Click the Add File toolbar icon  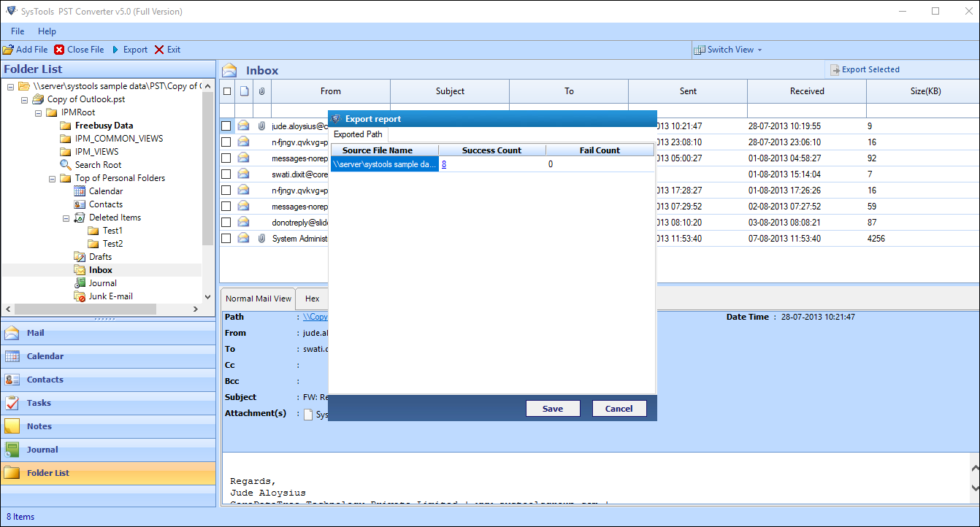tap(8, 50)
